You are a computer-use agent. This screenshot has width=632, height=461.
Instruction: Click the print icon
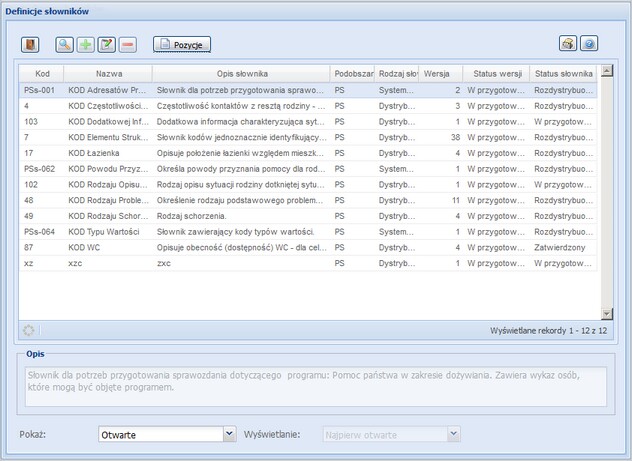[568, 45]
